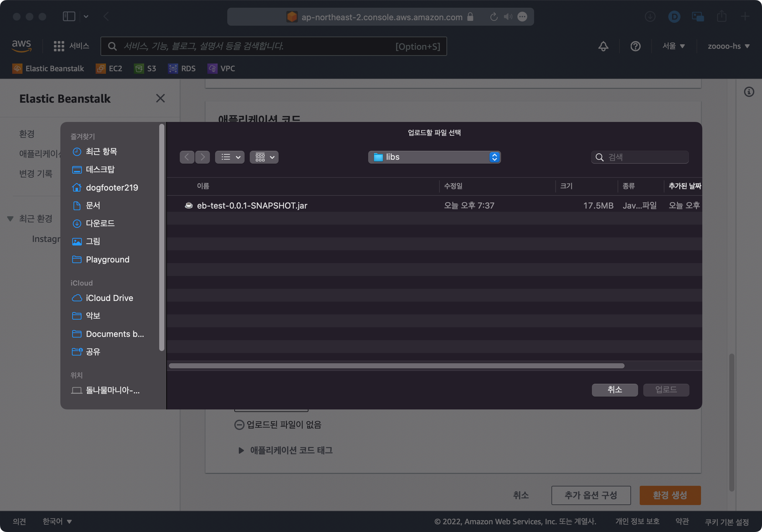Open dogfooter219 home folder
The image size is (762, 532).
coord(105,187)
